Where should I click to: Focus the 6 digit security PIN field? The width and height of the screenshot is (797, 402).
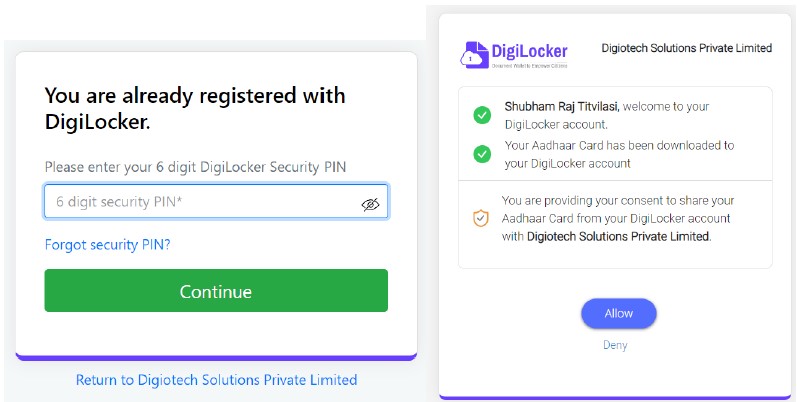tap(216, 202)
